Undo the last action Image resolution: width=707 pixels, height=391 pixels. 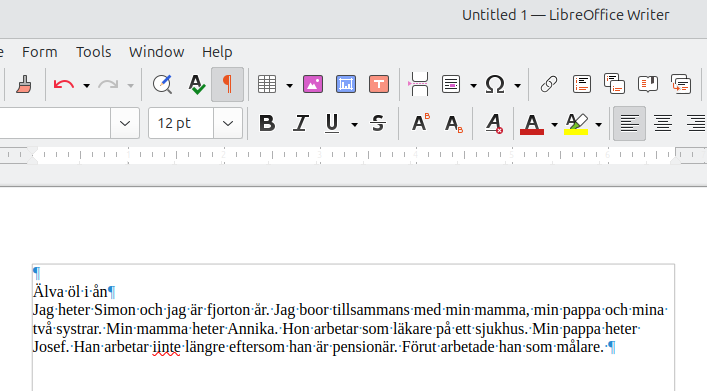point(64,84)
